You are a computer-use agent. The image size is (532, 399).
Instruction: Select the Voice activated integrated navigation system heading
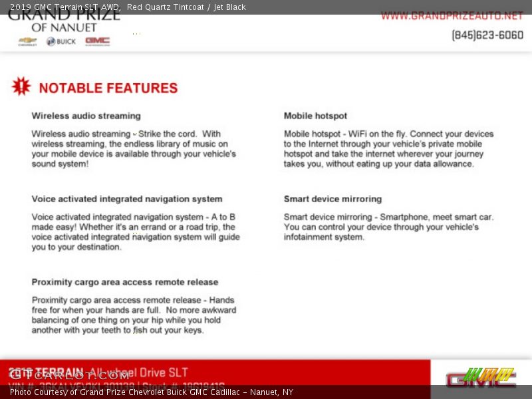point(127,199)
